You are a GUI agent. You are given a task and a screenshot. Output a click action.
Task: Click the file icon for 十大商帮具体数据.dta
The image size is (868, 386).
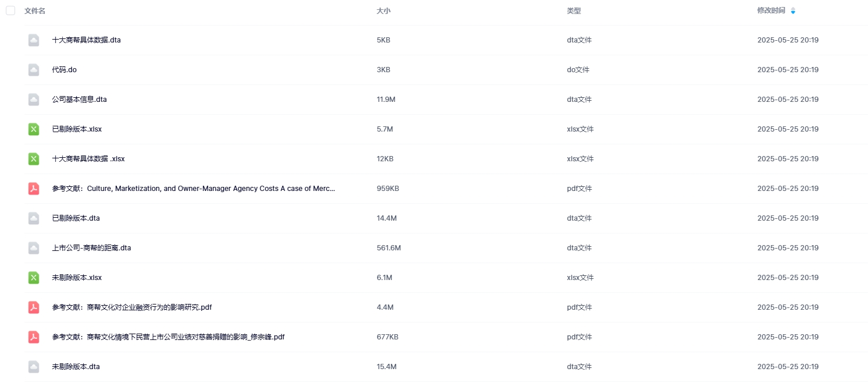[x=34, y=40]
